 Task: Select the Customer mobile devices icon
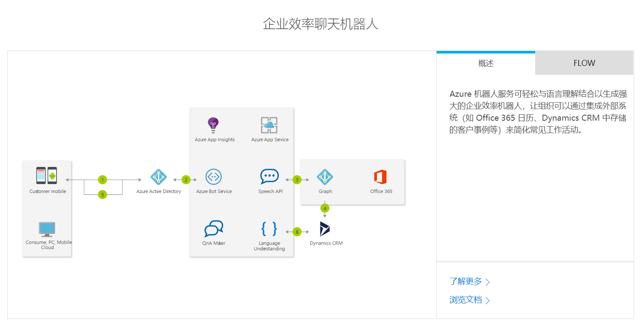(x=47, y=173)
